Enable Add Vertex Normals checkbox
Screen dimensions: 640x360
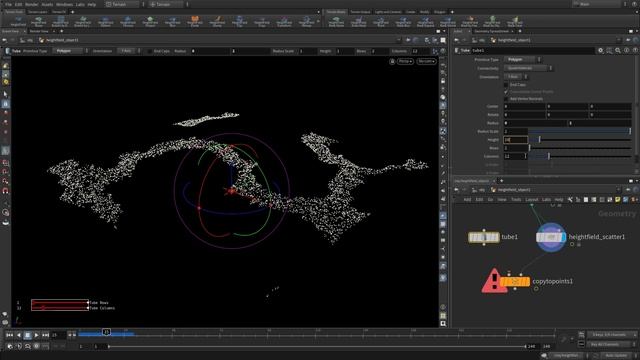(506, 98)
